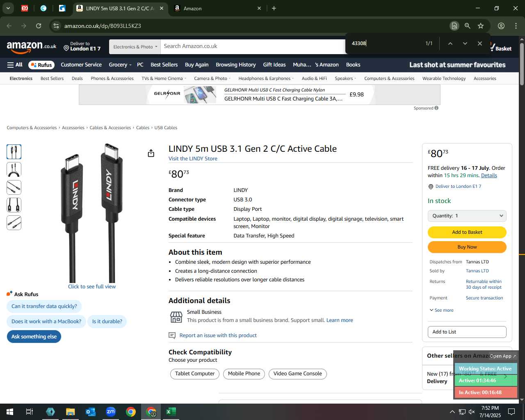Open the Rufus assistant button
The height and width of the screenshot is (420, 525).
pyautogui.click(x=41, y=65)
